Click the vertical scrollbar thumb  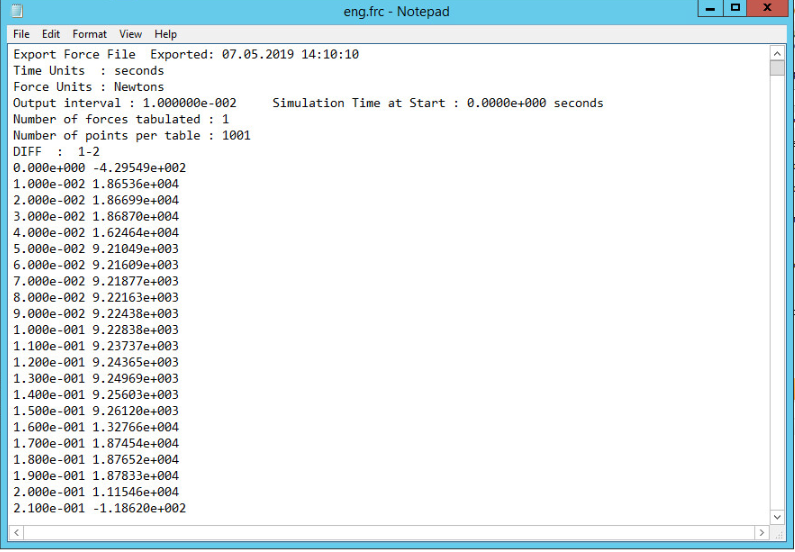tap(777, 68)
